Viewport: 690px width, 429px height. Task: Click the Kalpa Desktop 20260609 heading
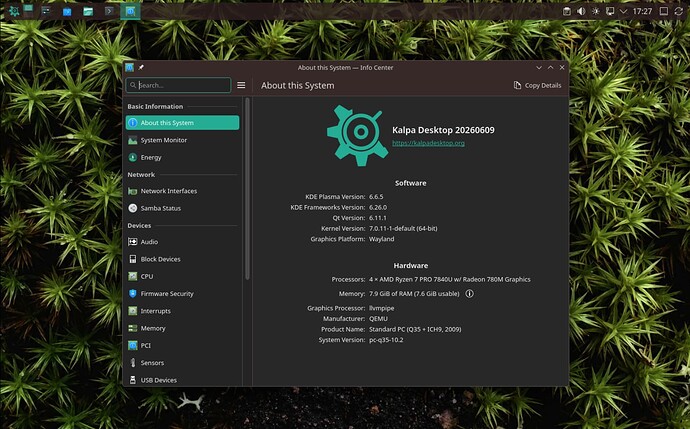[x=443, y=130]
